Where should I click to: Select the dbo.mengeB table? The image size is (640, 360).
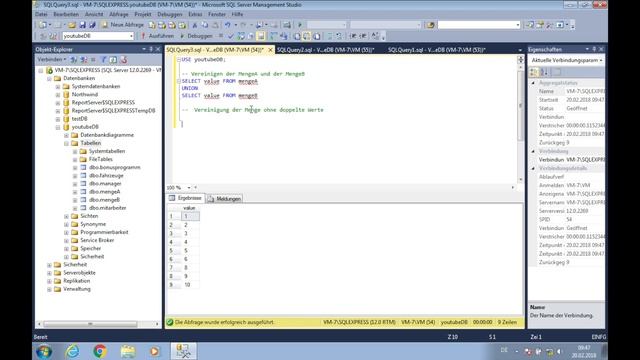(104, 200)
